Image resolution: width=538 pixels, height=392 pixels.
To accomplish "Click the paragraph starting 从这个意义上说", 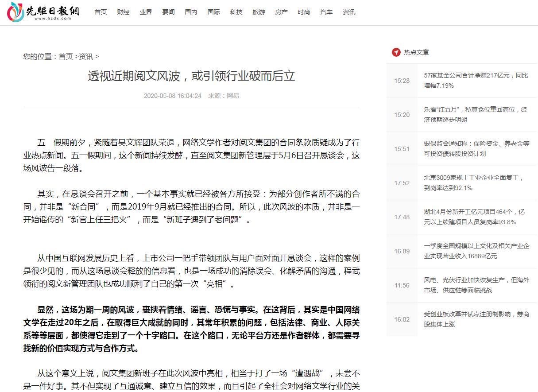I will (x=191, y=380).
